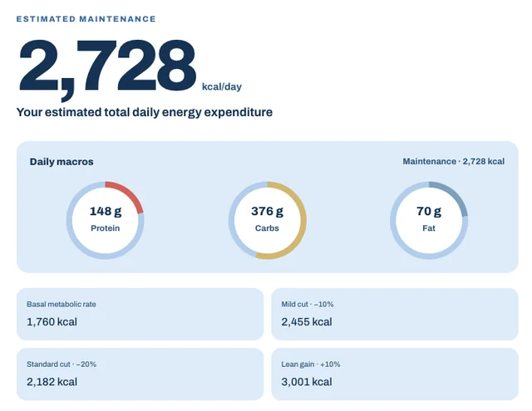Click the Carbs macro ring chart
Image resolution: width=532 pixels, height=411 pixels.
click(268, 220)
